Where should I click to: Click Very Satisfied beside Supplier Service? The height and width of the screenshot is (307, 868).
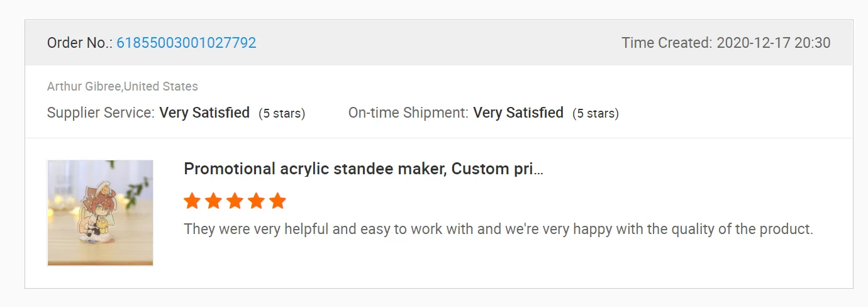point(204,113)
